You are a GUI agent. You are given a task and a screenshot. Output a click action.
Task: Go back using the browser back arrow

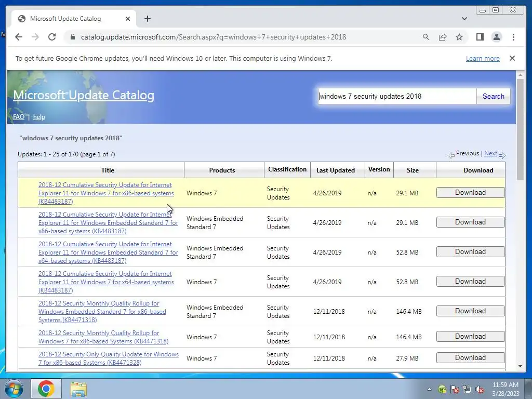[x=19, y=37]
